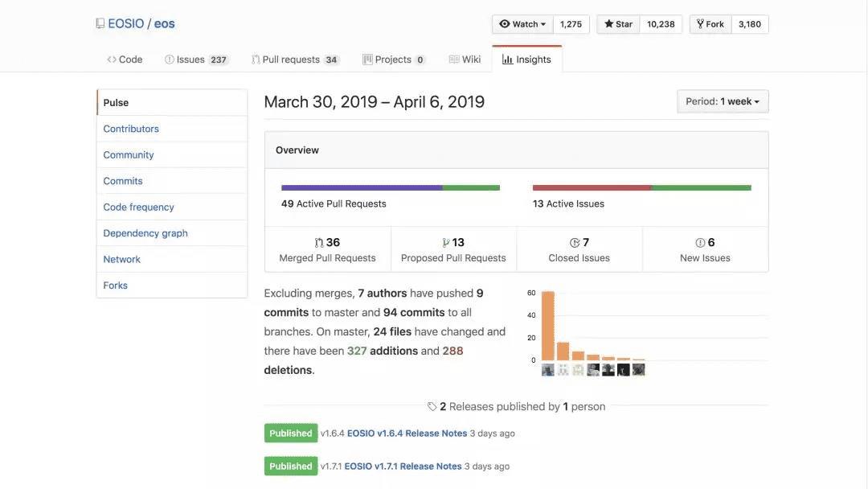The height and width of the screenshot is (489, 868).
Task: Click the last contributor avatar under chart
Action: [x=639, y=370]
